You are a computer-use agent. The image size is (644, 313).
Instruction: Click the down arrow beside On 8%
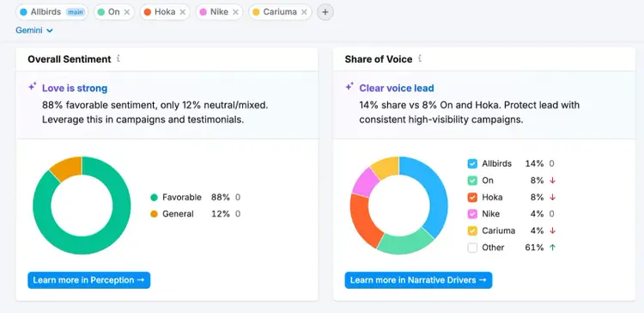tap(552, 181)
